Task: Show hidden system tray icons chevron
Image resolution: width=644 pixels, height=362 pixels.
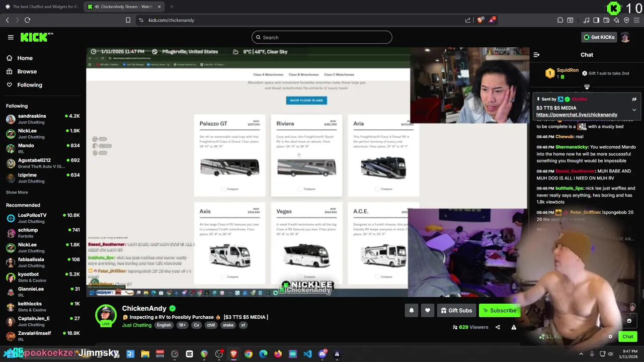Action: point(581,354)
